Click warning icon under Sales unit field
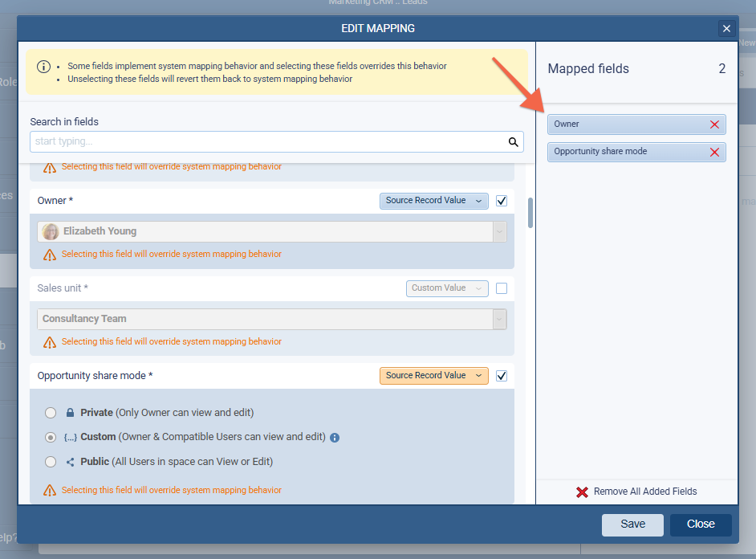This screenshot has height=559, width=756. pos(50,342)
